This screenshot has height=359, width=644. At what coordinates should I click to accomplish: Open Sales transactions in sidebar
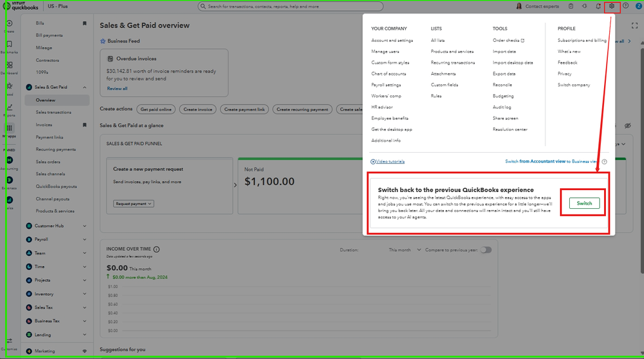tap(54, 112)
